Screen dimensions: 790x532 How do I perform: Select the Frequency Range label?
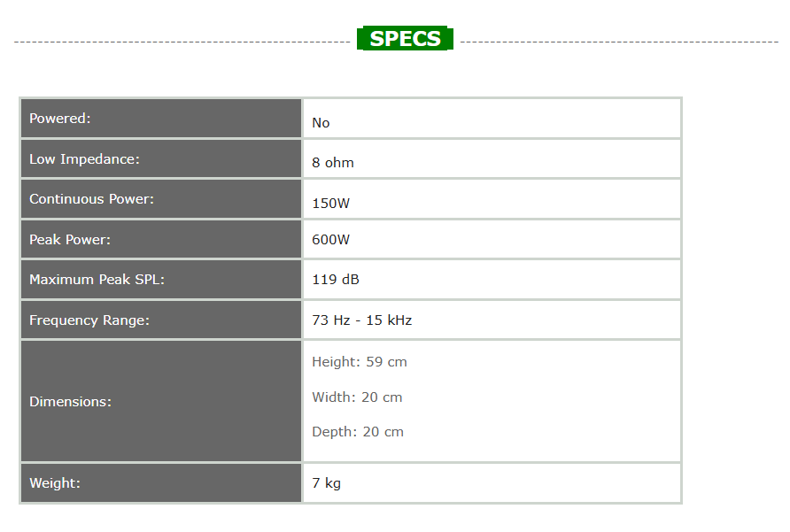click(89, 320)
